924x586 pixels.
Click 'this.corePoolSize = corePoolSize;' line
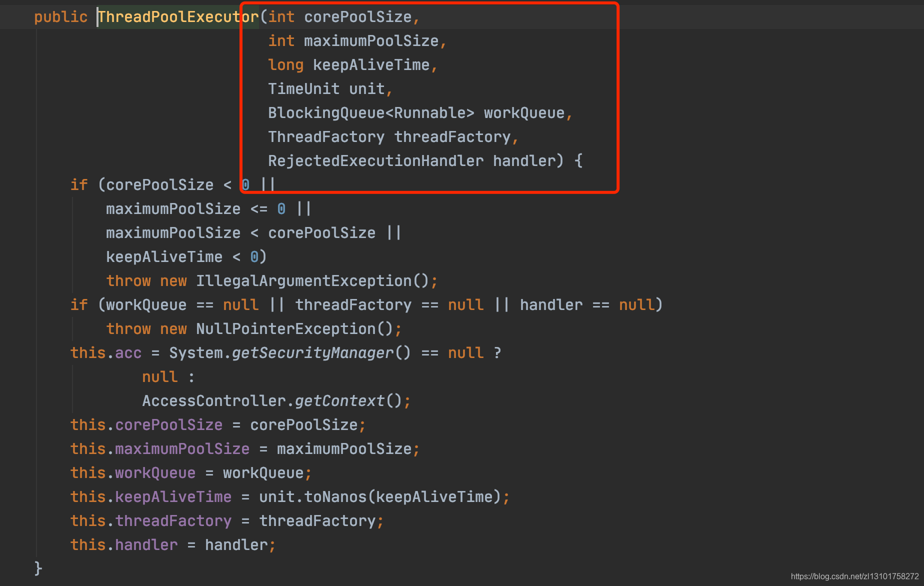[218, 425]
